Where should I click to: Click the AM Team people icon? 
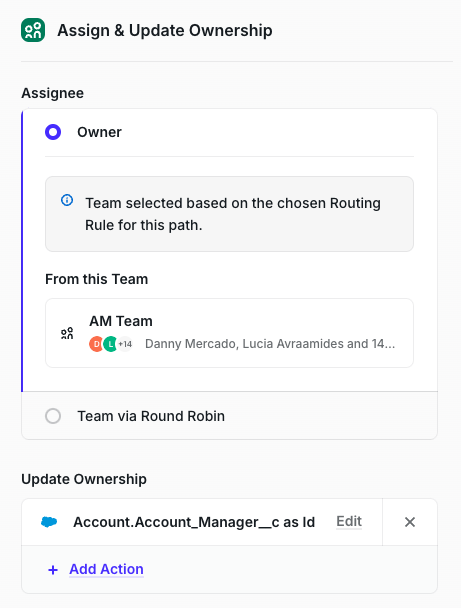click(x=67, y=333)
